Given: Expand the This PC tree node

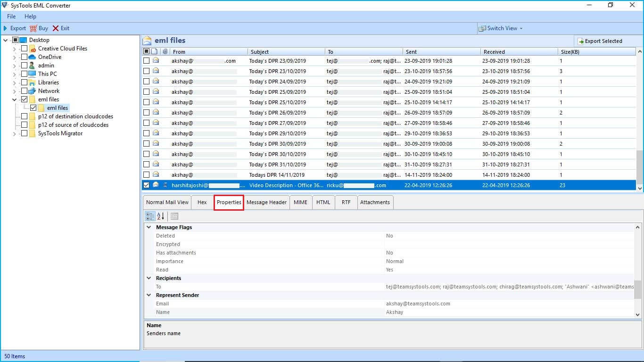Looking at the screenshot, I should click(15, 74).
